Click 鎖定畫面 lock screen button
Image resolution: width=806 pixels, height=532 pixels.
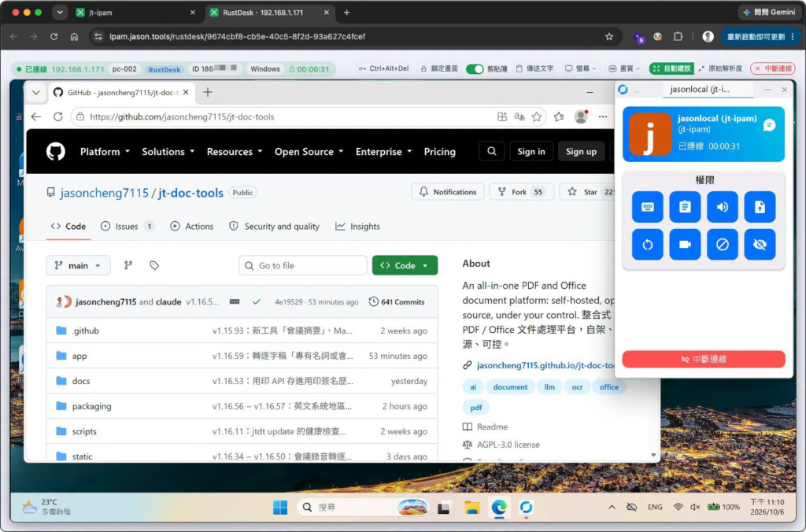coord(439,68)
